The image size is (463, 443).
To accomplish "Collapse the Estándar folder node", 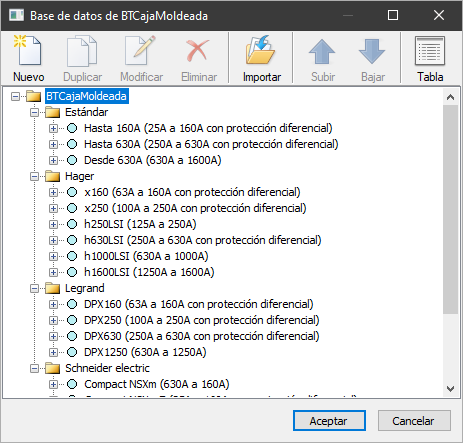I will [x=34, y=113].
